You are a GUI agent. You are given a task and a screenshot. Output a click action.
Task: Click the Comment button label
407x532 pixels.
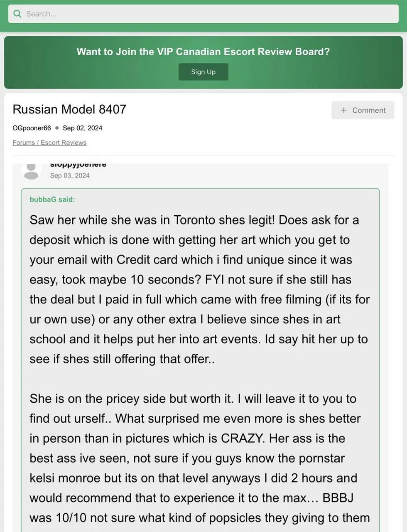[369, 110]
